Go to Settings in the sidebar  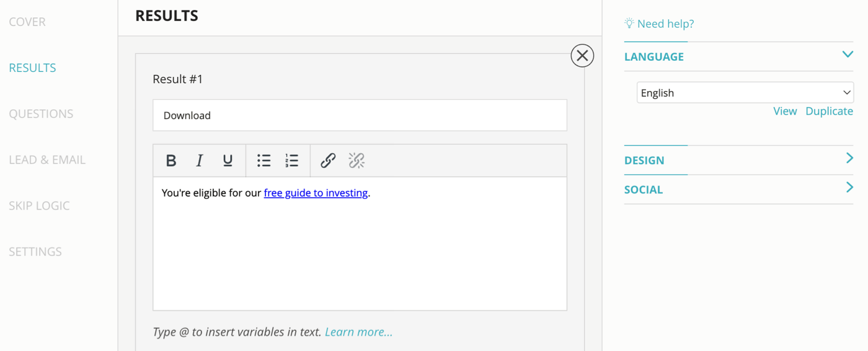pos(35,251)
